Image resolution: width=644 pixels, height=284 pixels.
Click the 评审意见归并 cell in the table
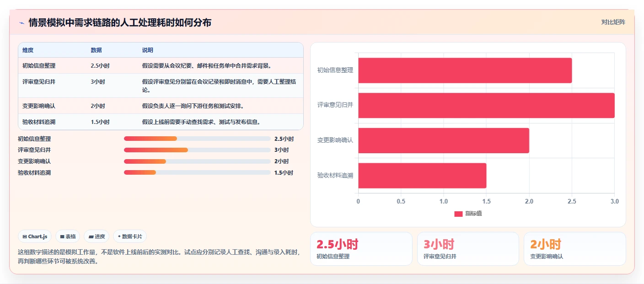click(x=39, y=82)
